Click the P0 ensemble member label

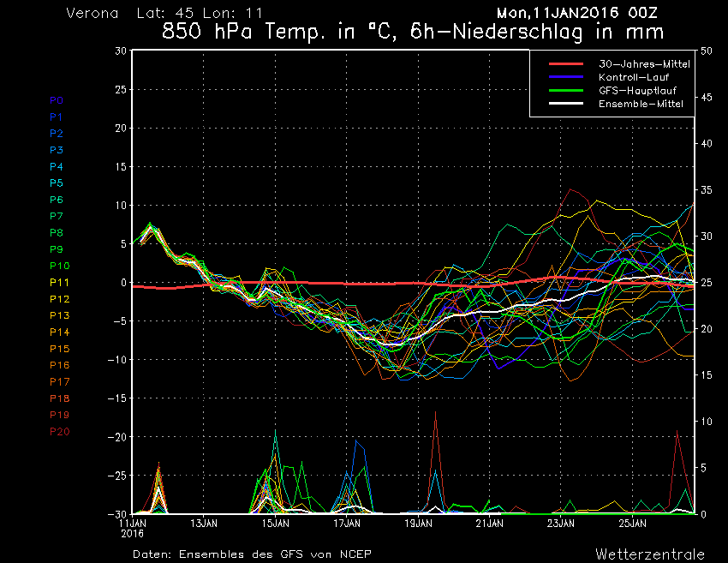pyautogui.click(x=57, y=100)
